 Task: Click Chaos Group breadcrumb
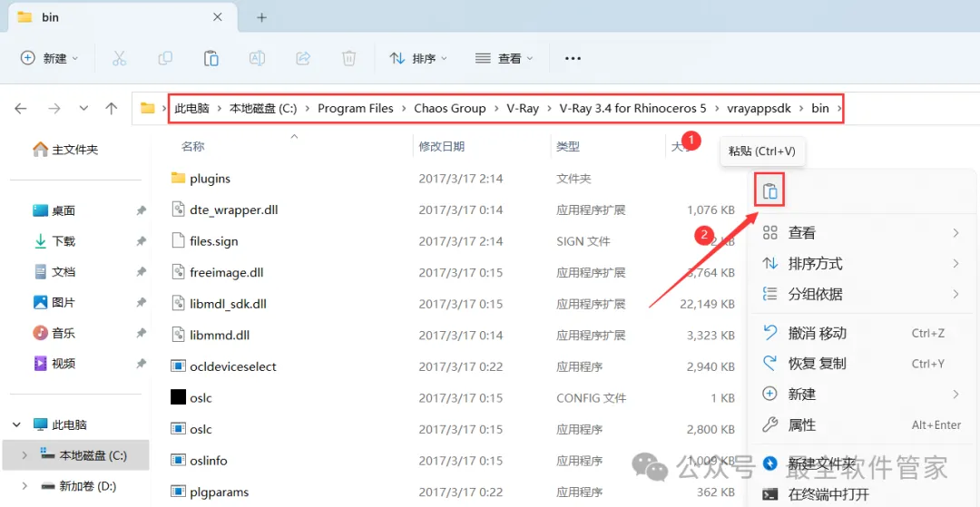tap(450, 109)
